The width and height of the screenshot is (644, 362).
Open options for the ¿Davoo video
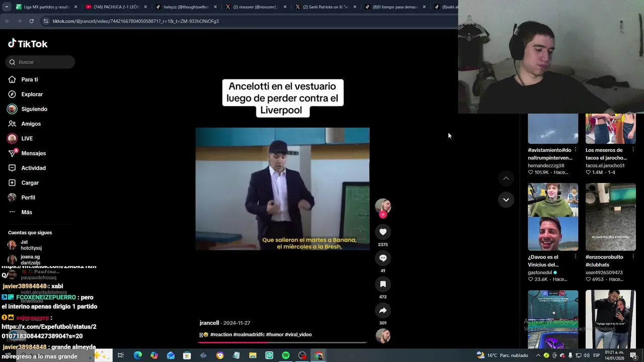click(576, 257)
